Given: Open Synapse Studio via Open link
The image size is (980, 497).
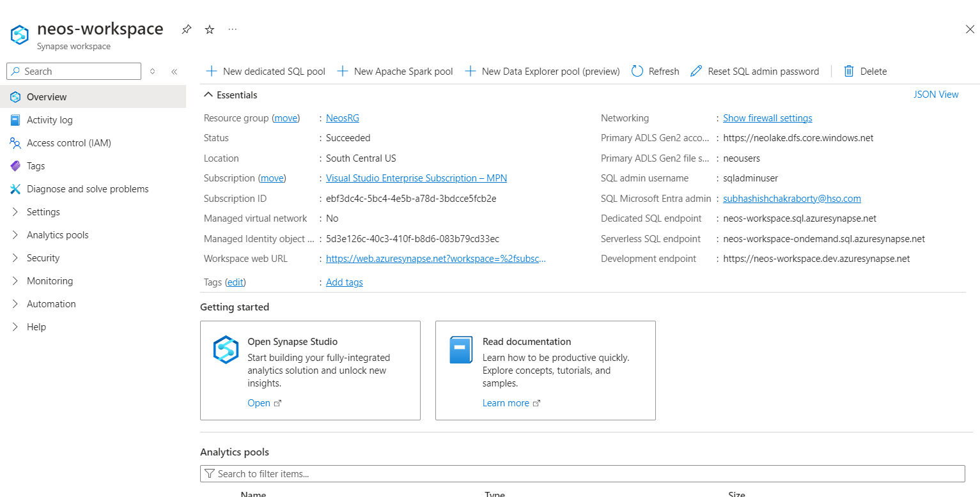Looking at the screenshot, I should 259,403.
